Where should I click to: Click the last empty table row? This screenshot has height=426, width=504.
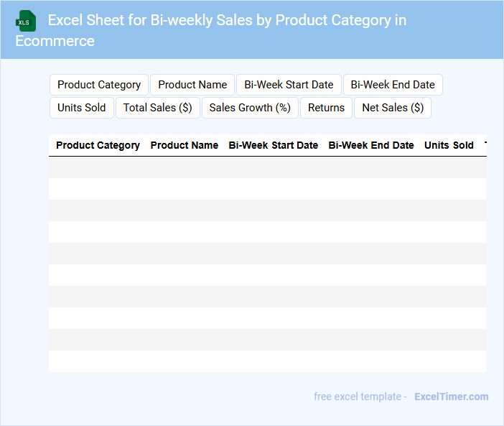pos(267,361)
